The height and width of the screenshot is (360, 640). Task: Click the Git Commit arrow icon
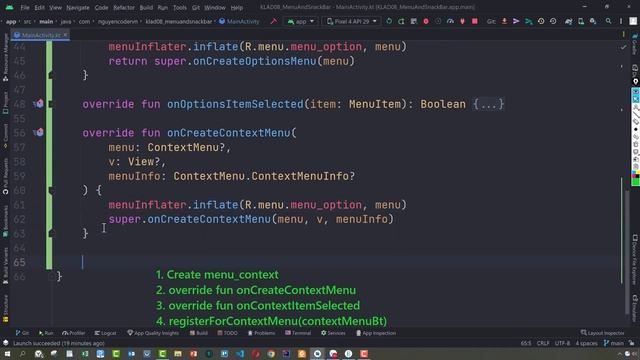[x=516, y=21]
